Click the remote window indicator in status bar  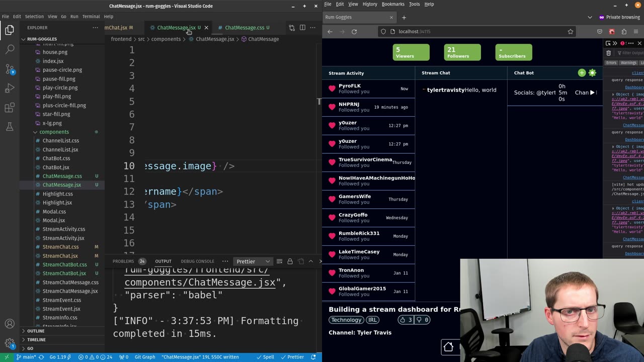point(7,357)
